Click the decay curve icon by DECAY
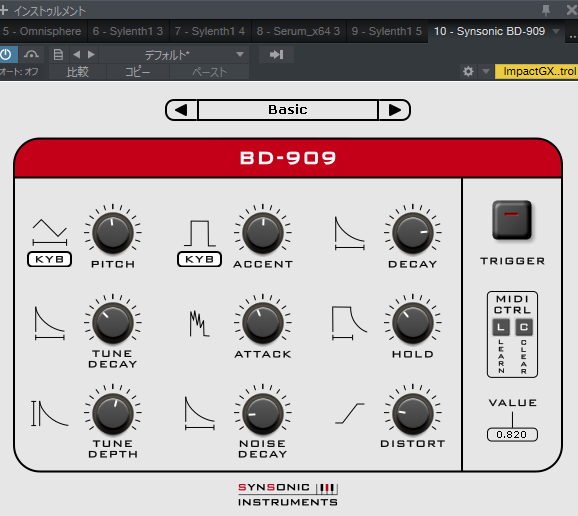Image resolution: width=578 pixels, height=516 pixels. (350, 234)
